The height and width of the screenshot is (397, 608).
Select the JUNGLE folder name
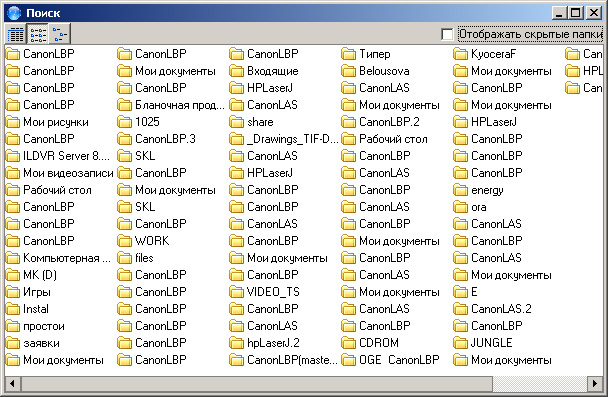point(492,343)
